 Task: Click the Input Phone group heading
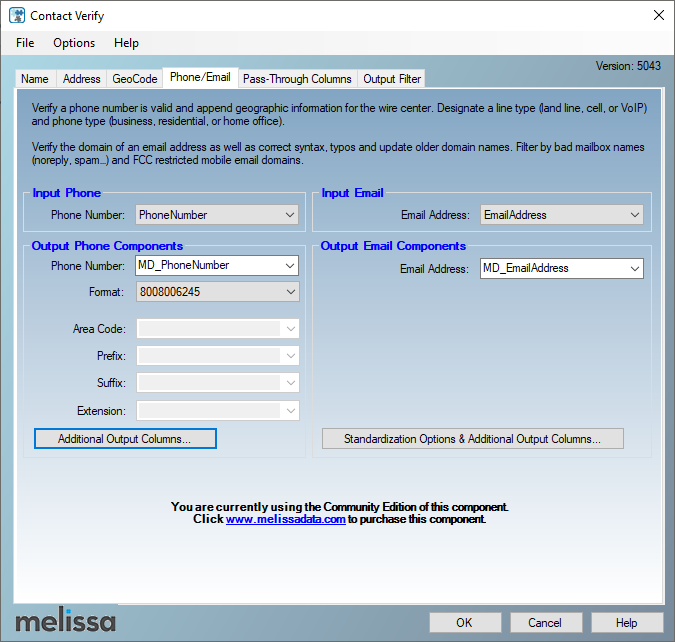click(x=67, y=193)
